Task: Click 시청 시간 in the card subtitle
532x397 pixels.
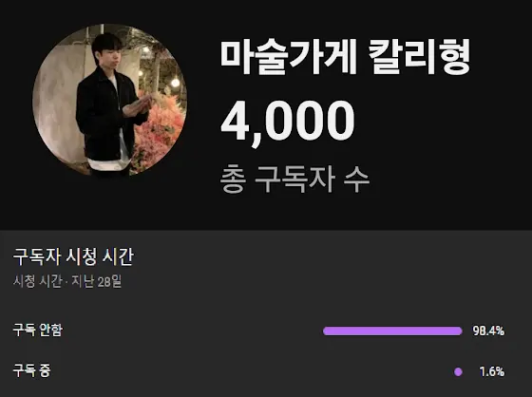Action: tap(37, 281)
